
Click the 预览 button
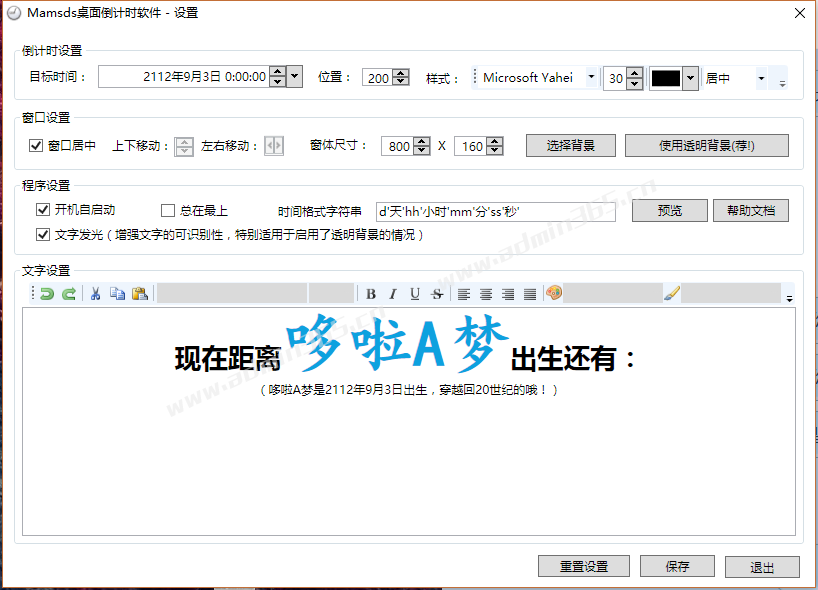pyautogui.click(x=670, y=211)
